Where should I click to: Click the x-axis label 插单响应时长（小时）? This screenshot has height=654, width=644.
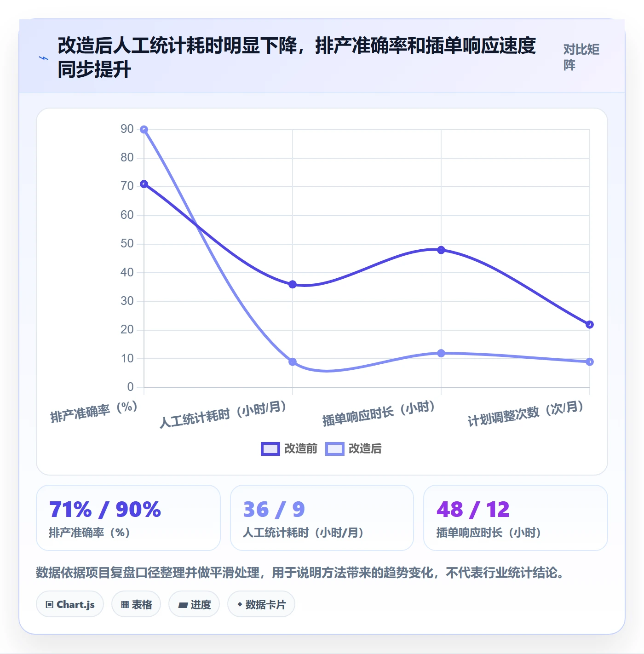(379, 413)
